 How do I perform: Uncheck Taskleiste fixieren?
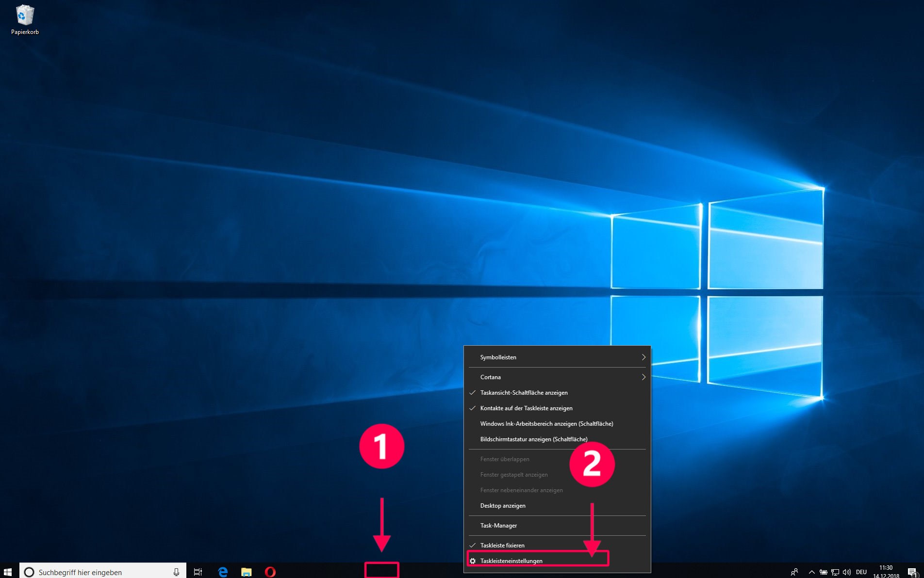coord(557,546)
